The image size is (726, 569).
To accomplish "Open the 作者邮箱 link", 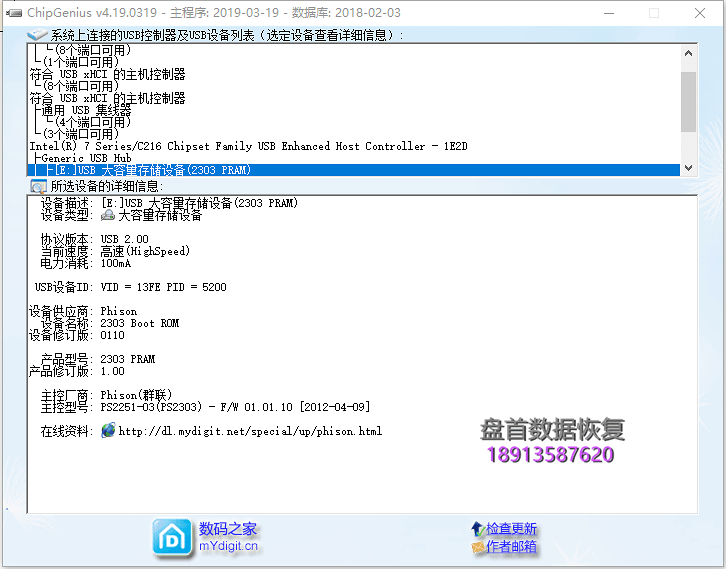I will click(x=511, y=547).
